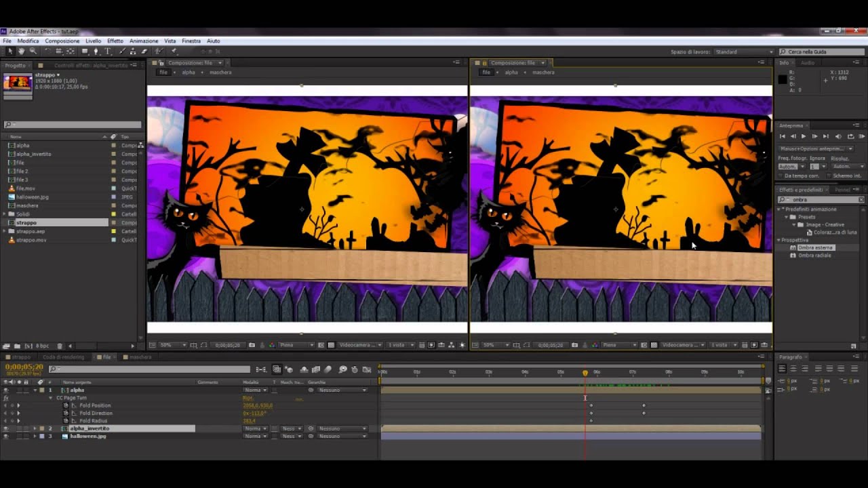
Task: Toggle Fold Direction stopwatch
Action: click(66, 413)
